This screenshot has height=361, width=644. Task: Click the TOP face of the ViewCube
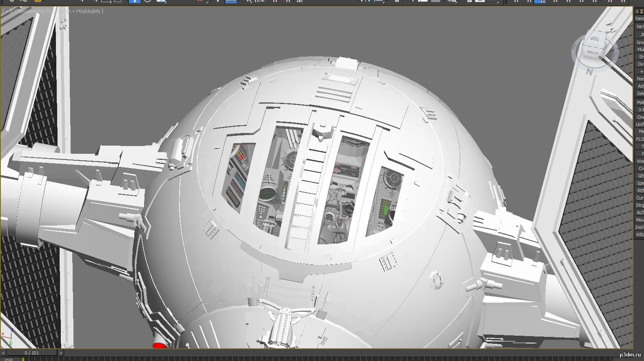pos(594,39)
